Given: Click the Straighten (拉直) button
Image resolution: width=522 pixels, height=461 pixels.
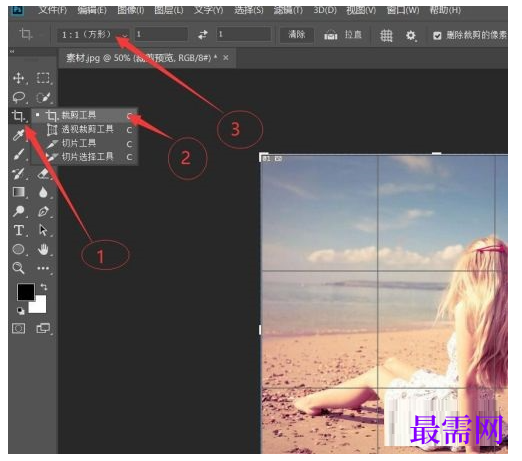Looking at the screenshot, I should 343,35.
